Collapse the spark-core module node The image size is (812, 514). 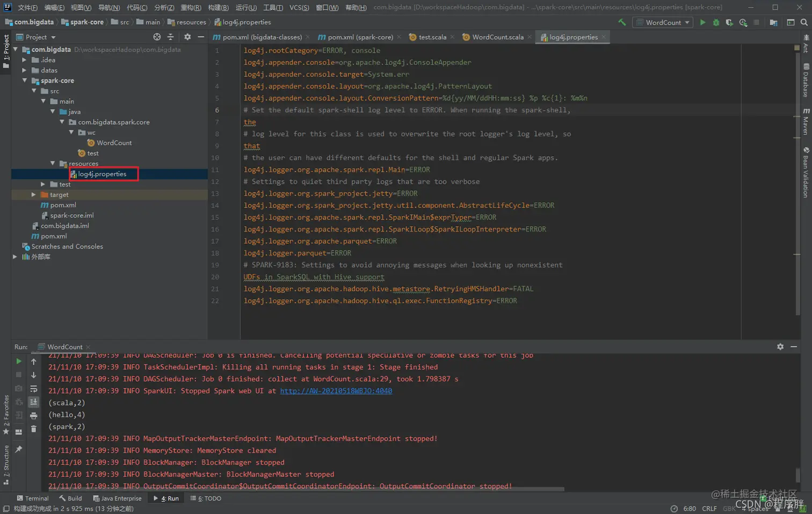(x=25, y=81)
